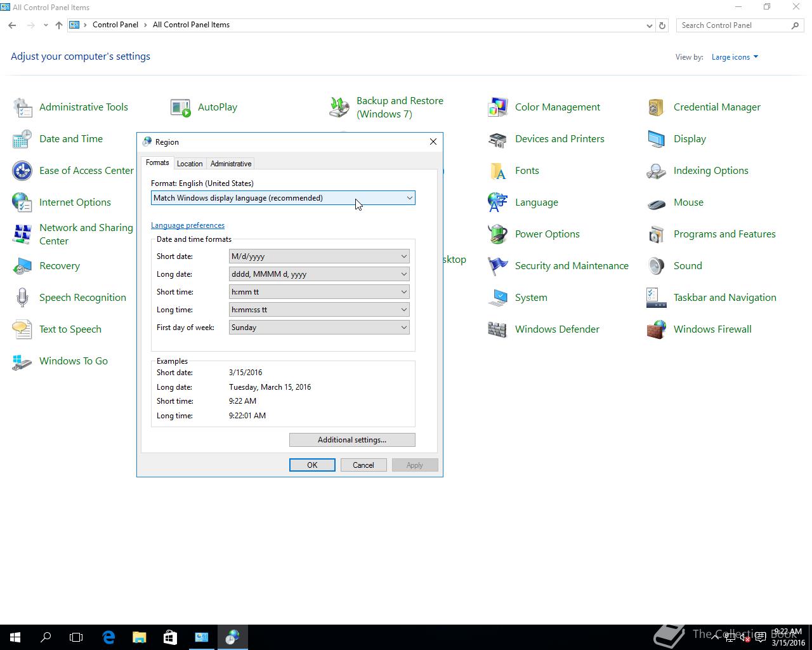The image size is (812, 650).
Task: Focus the Search Control Panel field
Action: (739, 25)
